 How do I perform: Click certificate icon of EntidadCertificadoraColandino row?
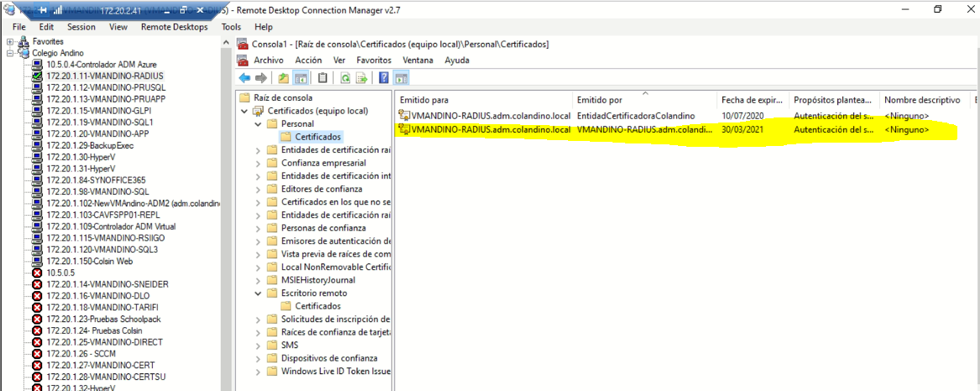404,116
